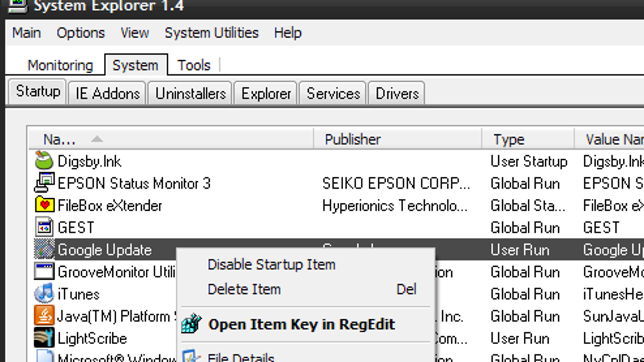Open the Drivers sub-tab

(x=397, y=93)
